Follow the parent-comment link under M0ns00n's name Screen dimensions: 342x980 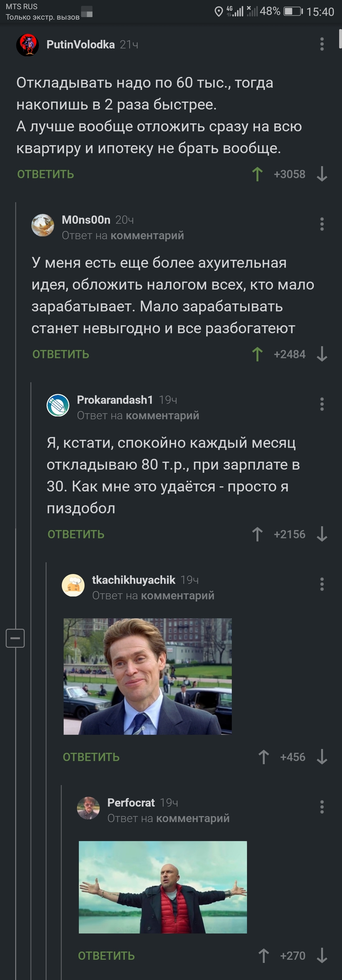[x=147, y=235]
